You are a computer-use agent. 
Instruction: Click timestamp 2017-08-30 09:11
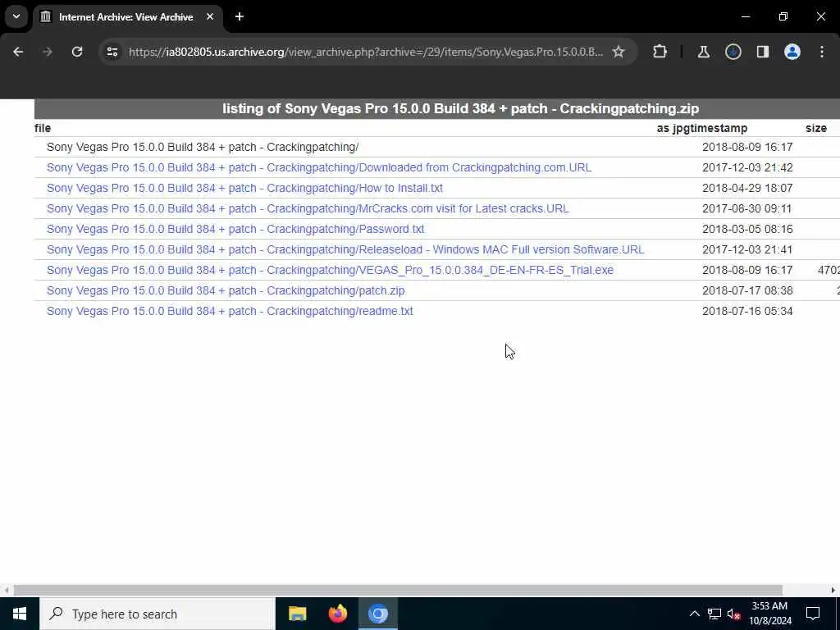(x=746, y=208)
